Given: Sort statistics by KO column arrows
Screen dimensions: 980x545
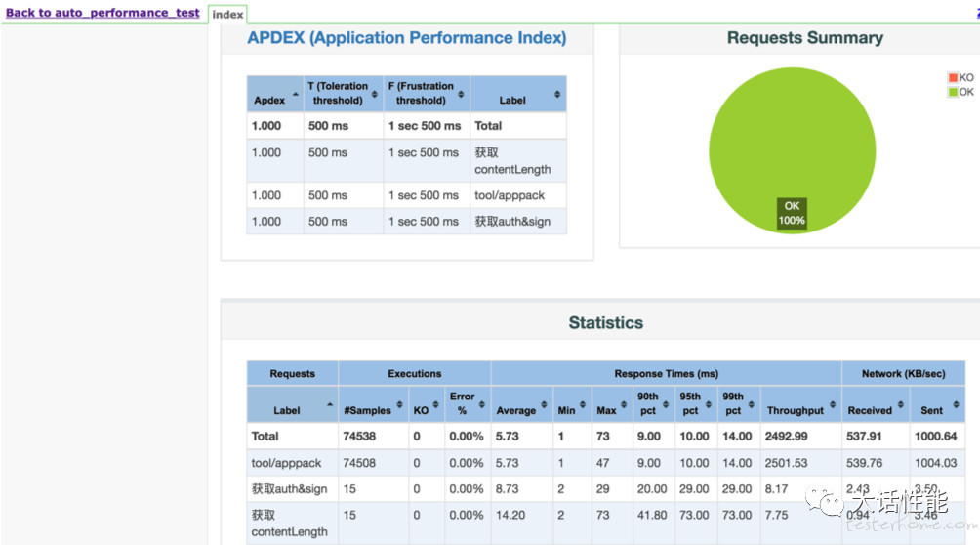Looking at the screenshot, I should click(435, 404).
